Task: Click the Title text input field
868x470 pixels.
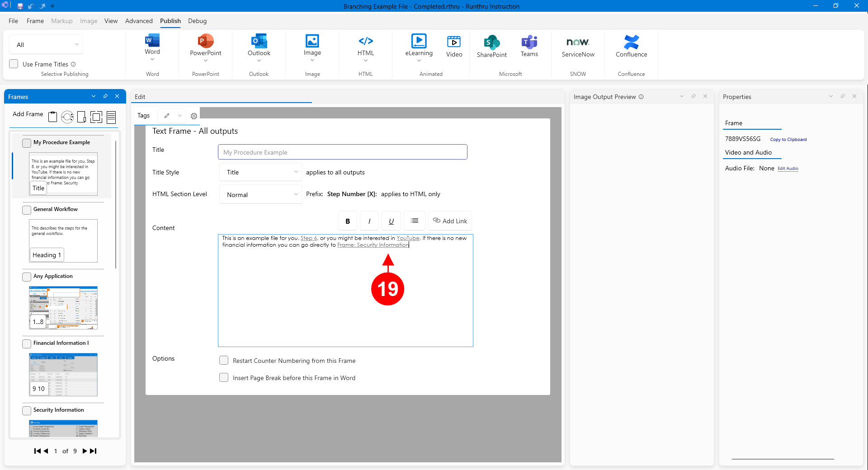Action: click(342, 152)
